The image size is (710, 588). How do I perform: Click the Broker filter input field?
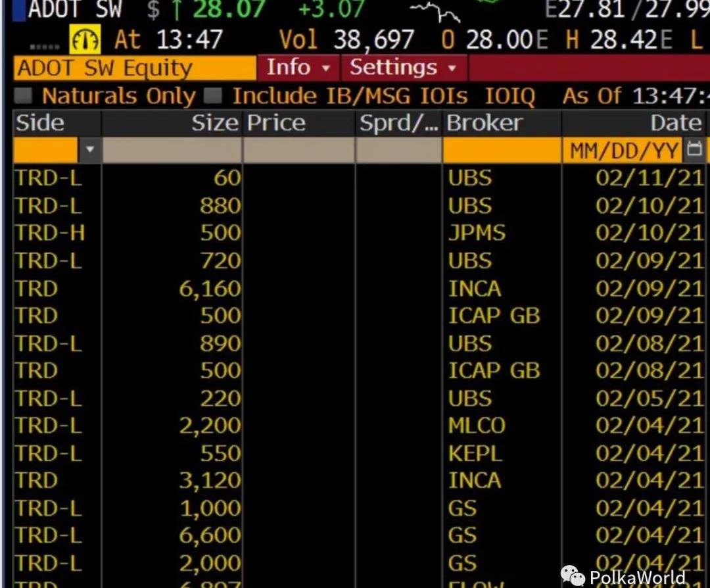coord(502,150)
